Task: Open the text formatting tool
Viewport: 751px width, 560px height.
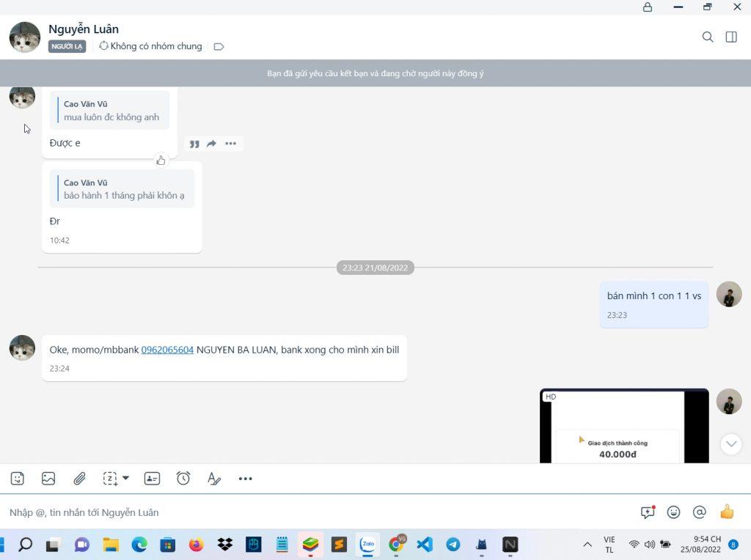Action: 214,479
